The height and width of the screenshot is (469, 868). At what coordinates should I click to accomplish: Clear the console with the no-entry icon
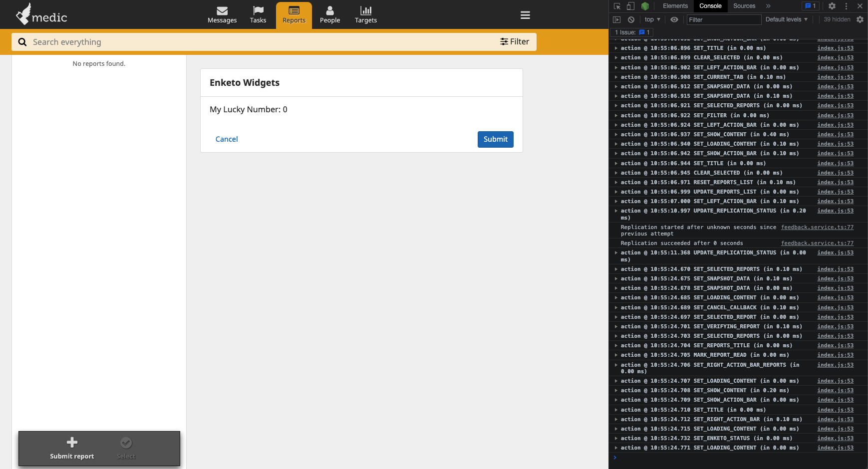pyautogui.click(x=631, y=19)
